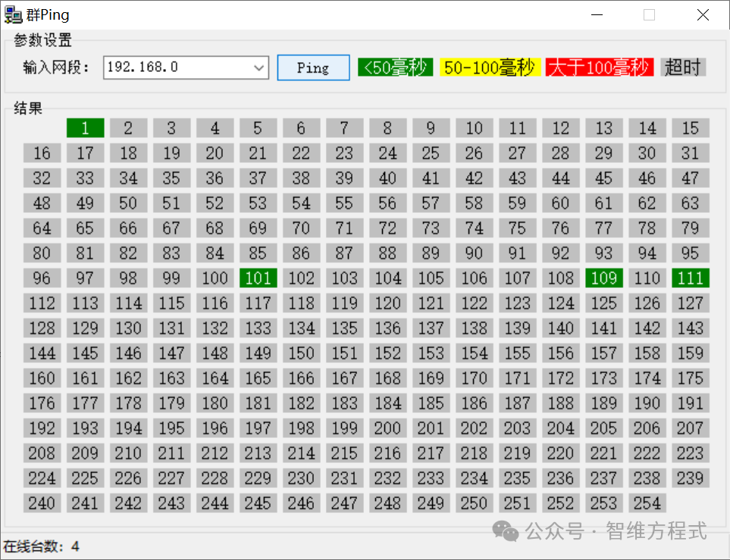The image size is (730, 560).
Task: Click the 群Ping app icon in title bar
Action: pyautogui.click(x=13, y=14)
